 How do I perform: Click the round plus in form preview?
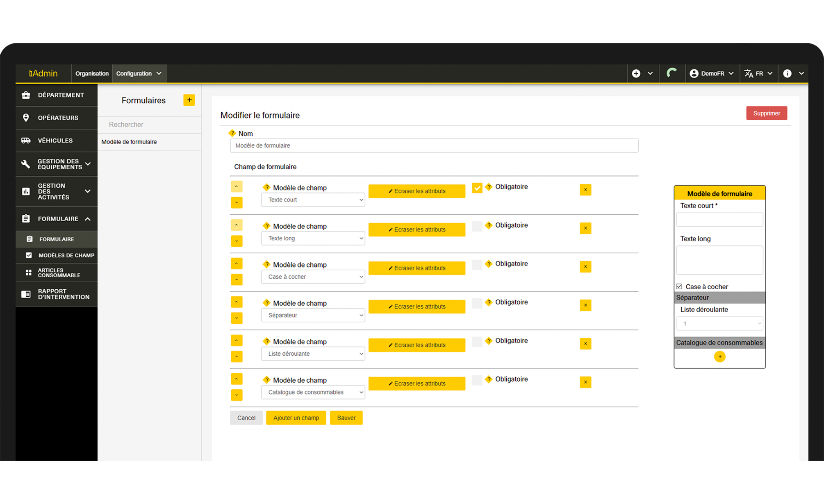(x=719, y=356)
